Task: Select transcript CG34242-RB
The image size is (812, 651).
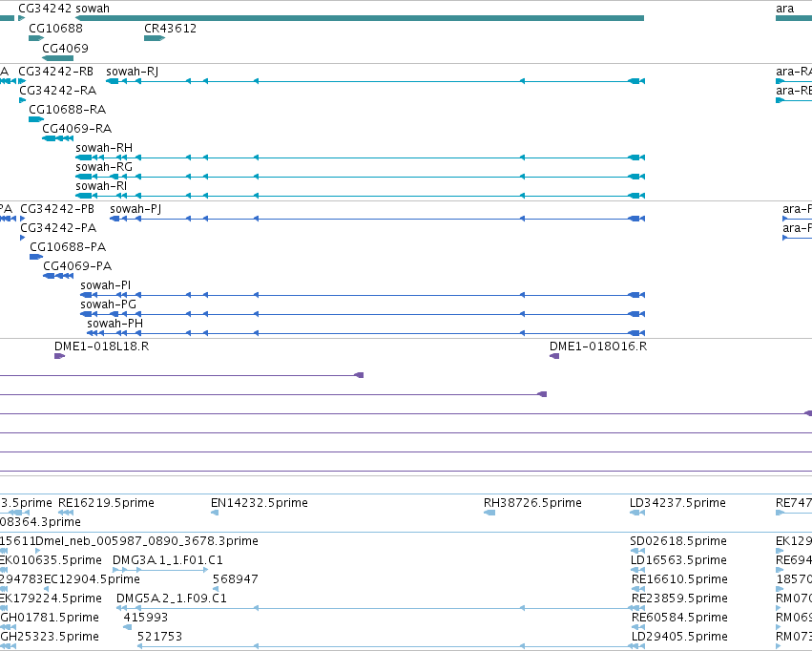Action: point(22,81)
